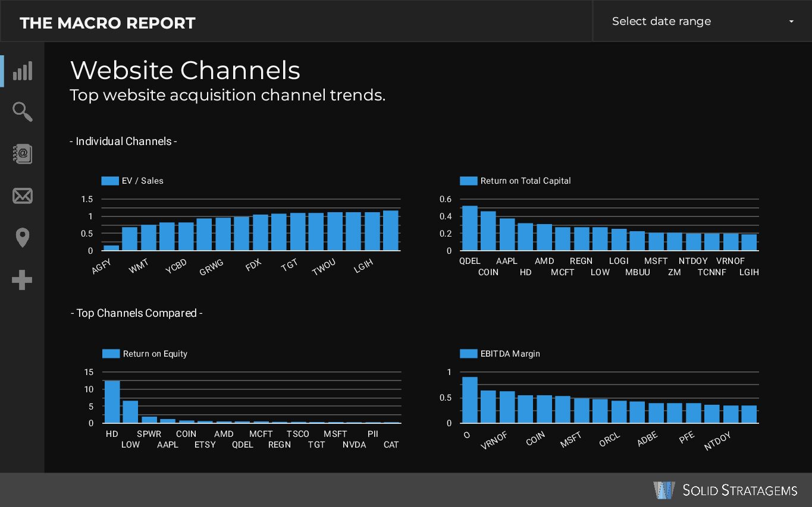Click the LOW bar in Return on Equity chart
The width and height of the screenshot is (812, 507).
coord(130,412)
